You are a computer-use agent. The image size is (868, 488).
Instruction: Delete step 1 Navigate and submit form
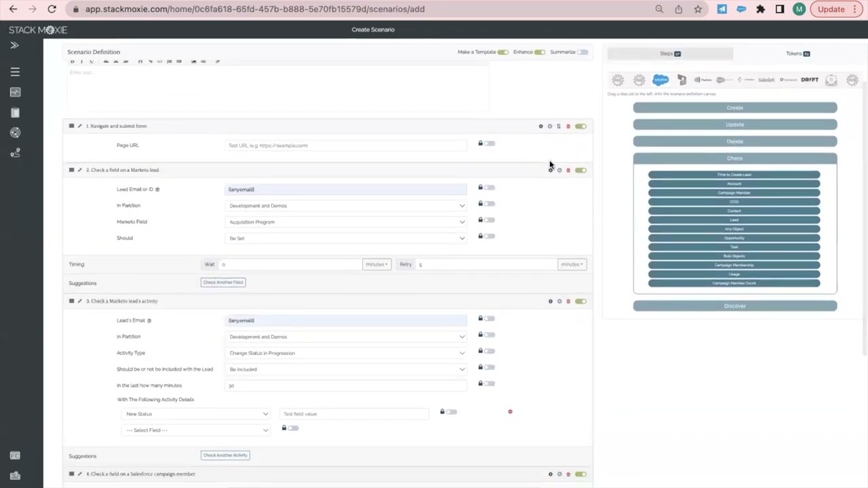pos(568,126)
